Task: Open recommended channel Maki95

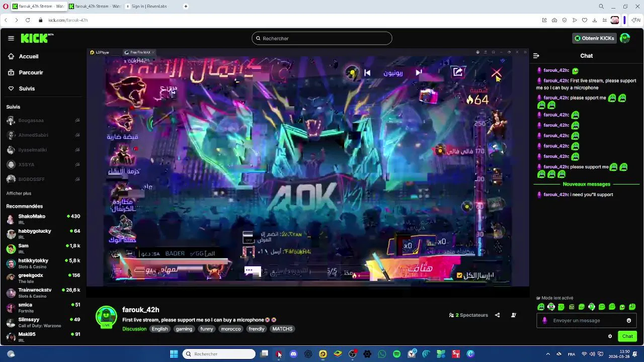Action: pyautogui.click(x=43, y=337)
